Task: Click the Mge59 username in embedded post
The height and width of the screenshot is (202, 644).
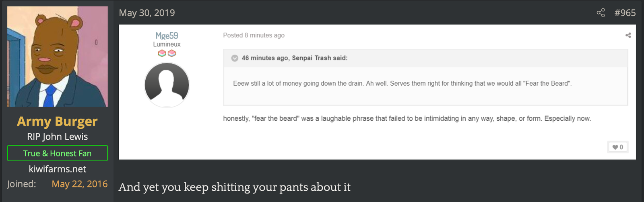Action: [x=167, y=36]
